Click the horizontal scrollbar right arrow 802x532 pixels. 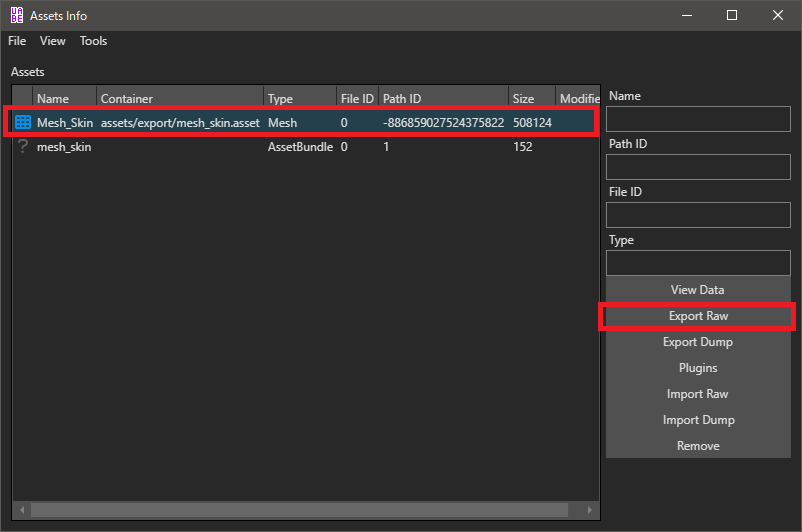pyautogui.click(x=590, y=510)
